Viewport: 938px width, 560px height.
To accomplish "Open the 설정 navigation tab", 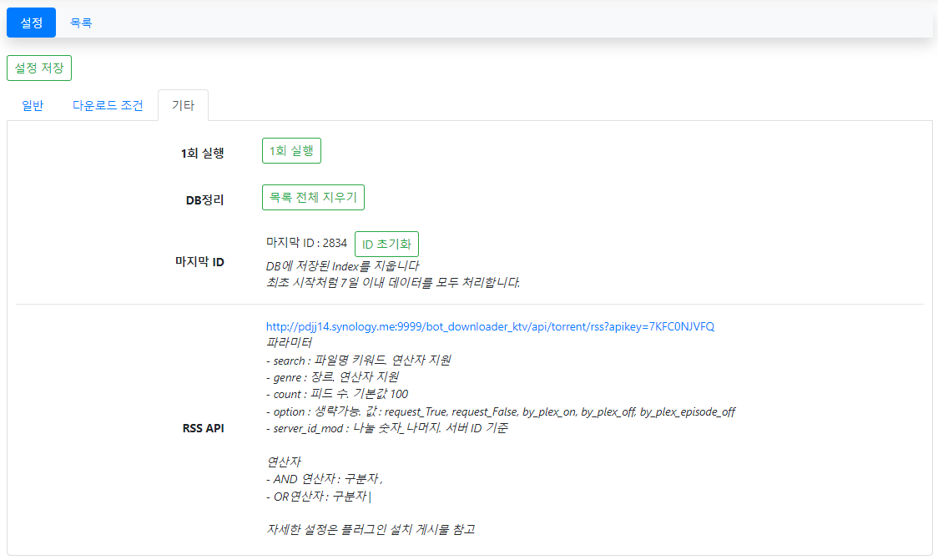I will point(31,23).
